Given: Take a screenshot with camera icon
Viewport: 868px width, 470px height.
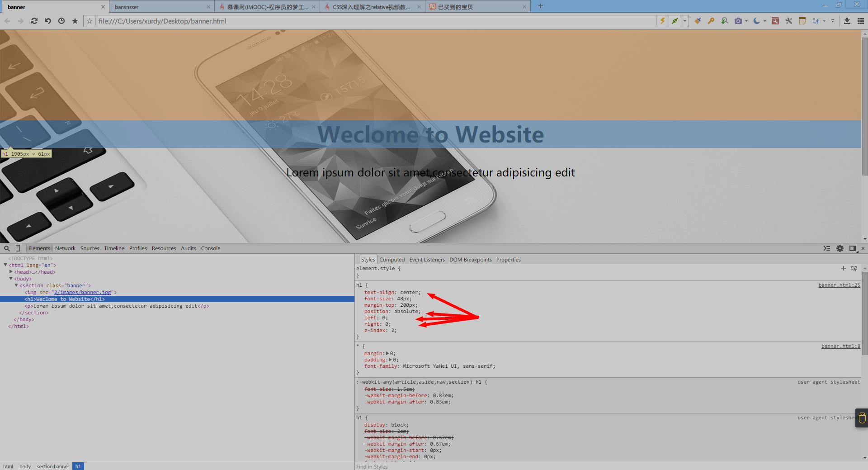Looking at the screenshot, I should pos(738,21).
